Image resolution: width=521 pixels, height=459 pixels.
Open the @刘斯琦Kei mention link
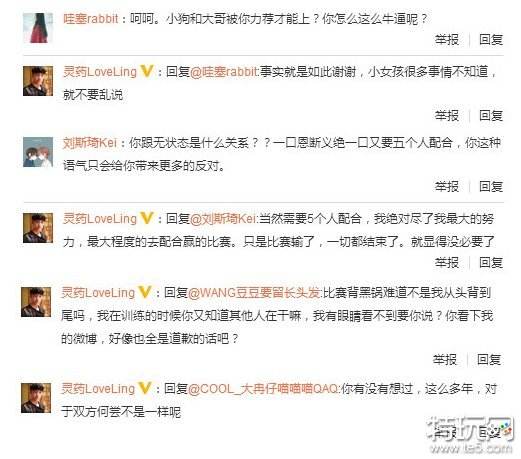(x=223, y=219)
